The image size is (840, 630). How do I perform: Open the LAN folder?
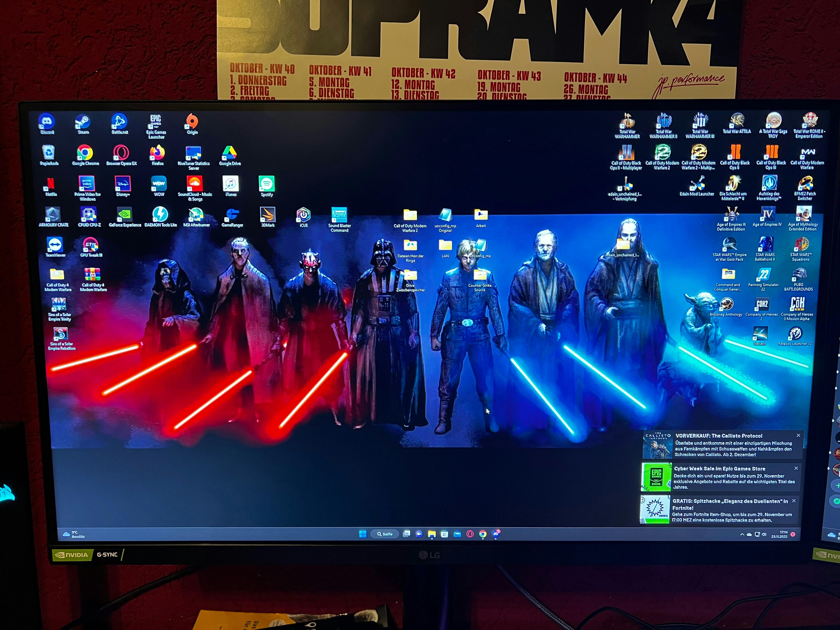445,249
